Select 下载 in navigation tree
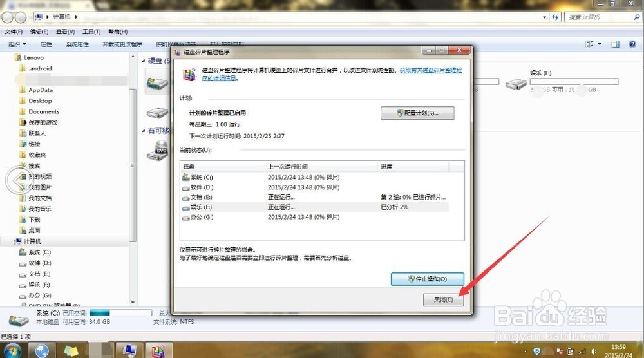Viewport: 644px width, 358px height. 34,220
